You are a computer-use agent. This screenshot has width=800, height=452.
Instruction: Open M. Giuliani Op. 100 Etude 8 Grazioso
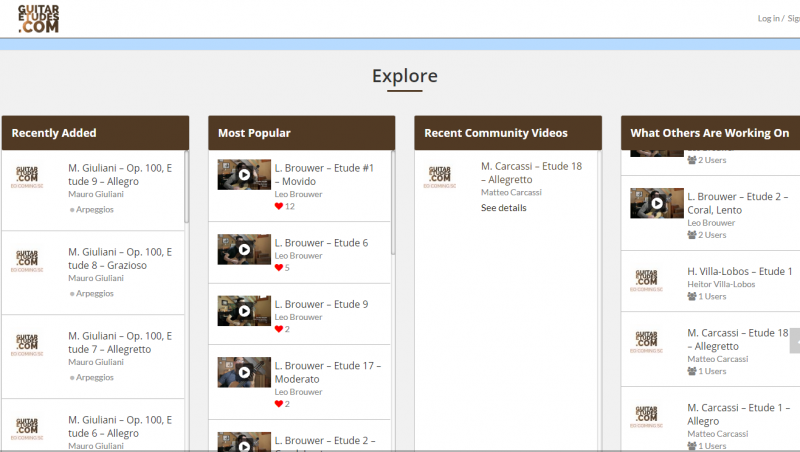click(x=120, y=259)
